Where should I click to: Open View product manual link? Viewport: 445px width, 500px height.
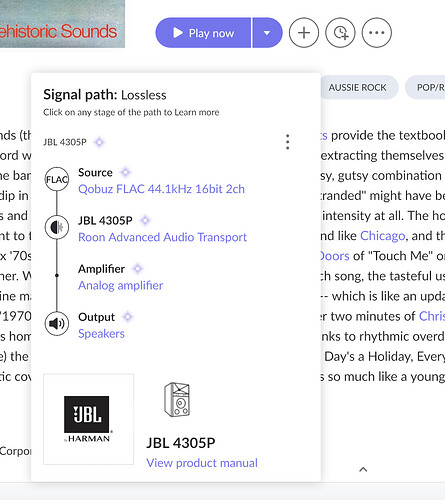202,463
